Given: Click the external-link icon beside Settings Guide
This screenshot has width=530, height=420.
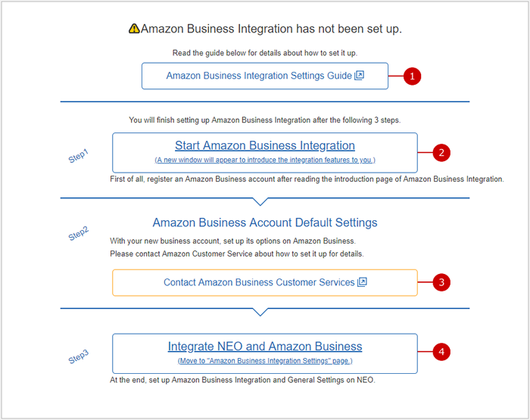Looking at the screenshot, I should (x=360, y=76).
